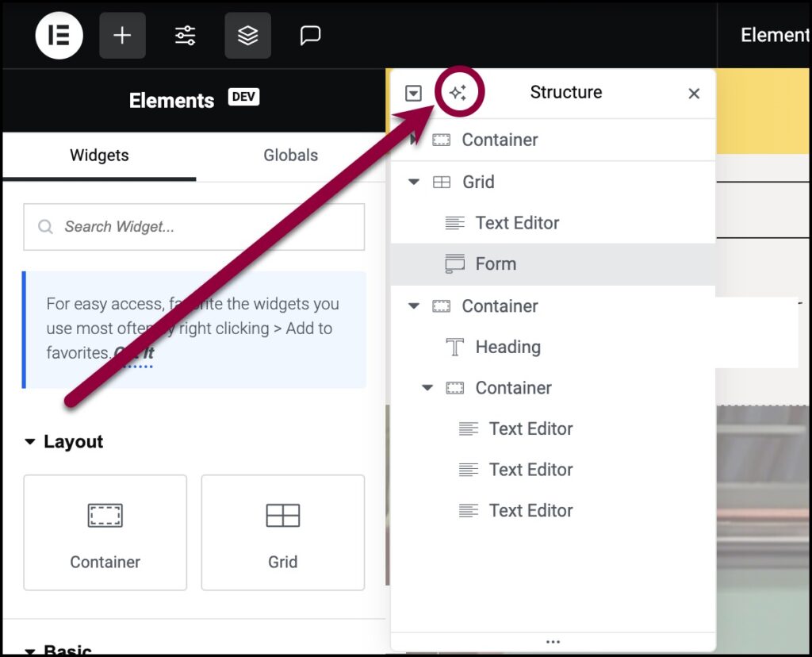Close the Structure panel
The image size is (812, 657).
point(694,94)
